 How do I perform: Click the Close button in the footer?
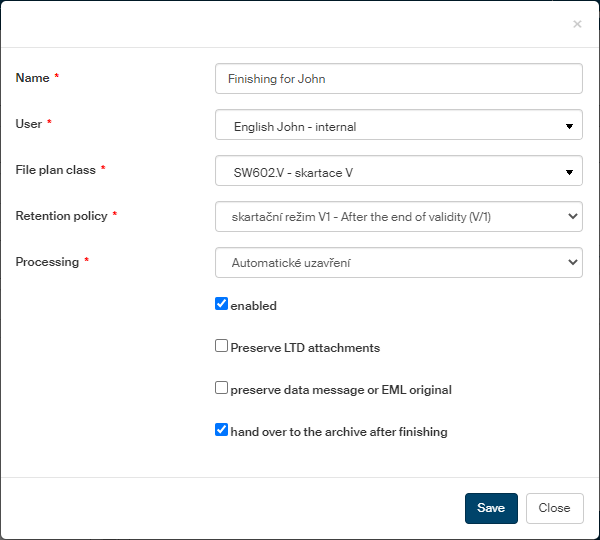point(554,508)
